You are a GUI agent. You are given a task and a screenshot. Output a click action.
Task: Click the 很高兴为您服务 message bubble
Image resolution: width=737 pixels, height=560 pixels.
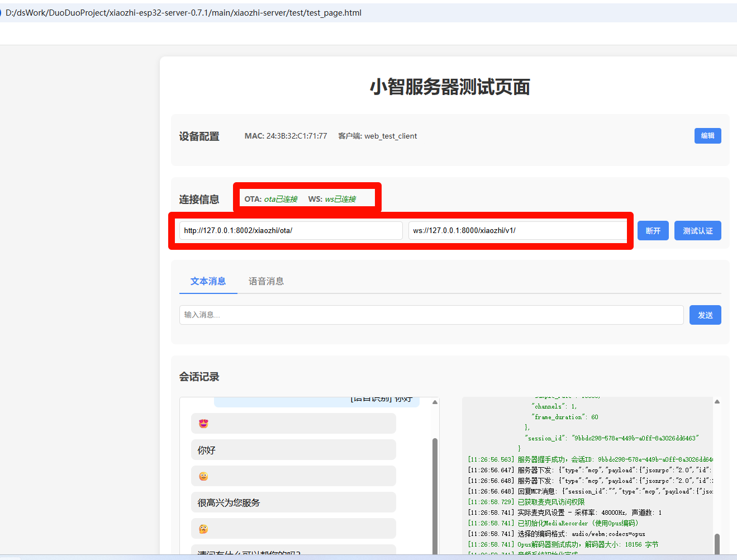click(293, 502)
